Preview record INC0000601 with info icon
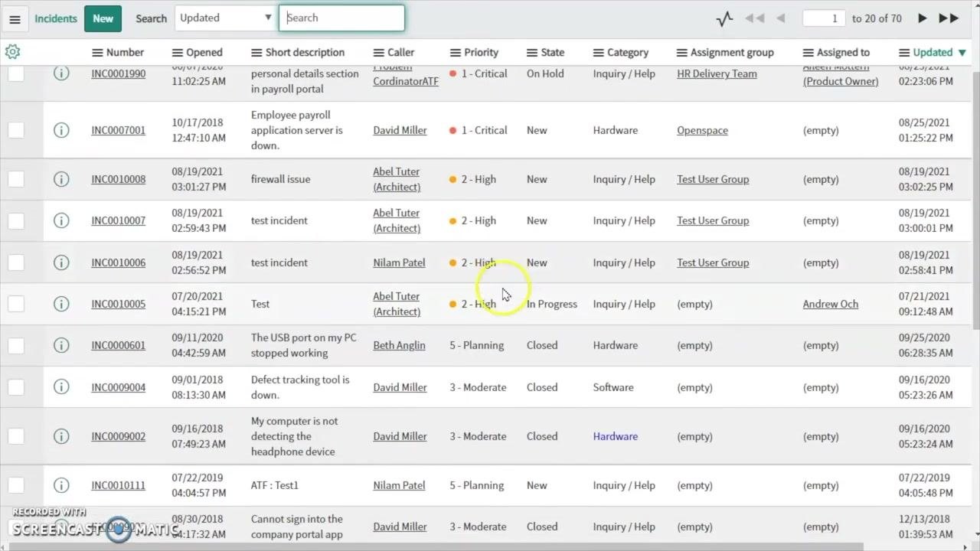 coord(61,345)
